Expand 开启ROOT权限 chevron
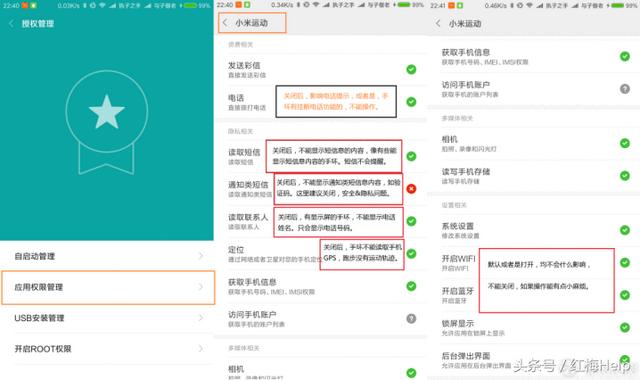 coord(200,349)
